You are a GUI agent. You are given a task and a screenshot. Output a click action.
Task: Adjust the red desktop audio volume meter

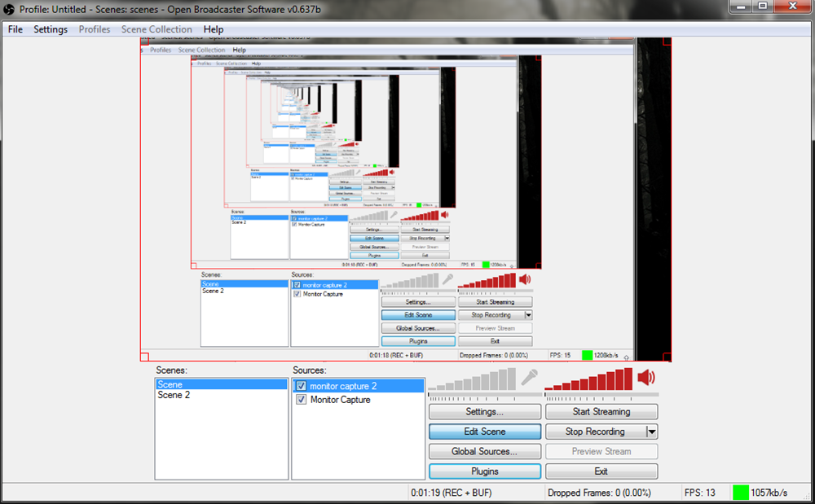[x=589, y=379]
